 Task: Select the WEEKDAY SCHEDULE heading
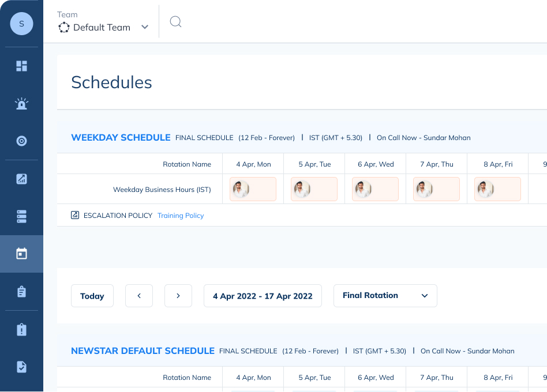pyautogui.click(x=121, y=138)
